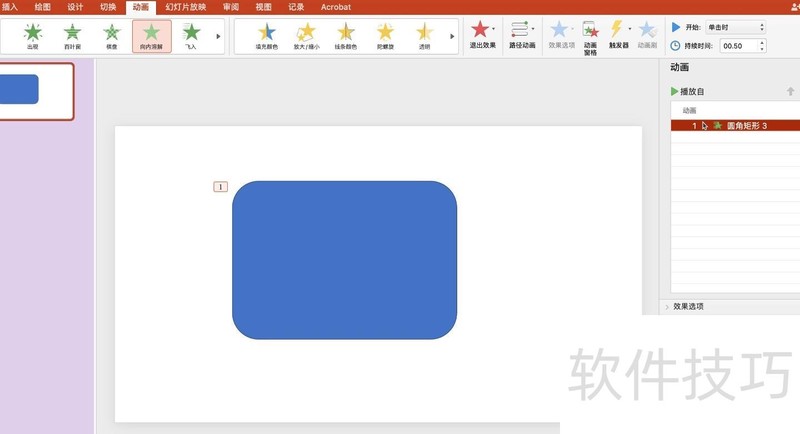Screen dimensions: 800x434
Task: Select the 陀螺旋 emphasis animation
Action: click(385, 36)
